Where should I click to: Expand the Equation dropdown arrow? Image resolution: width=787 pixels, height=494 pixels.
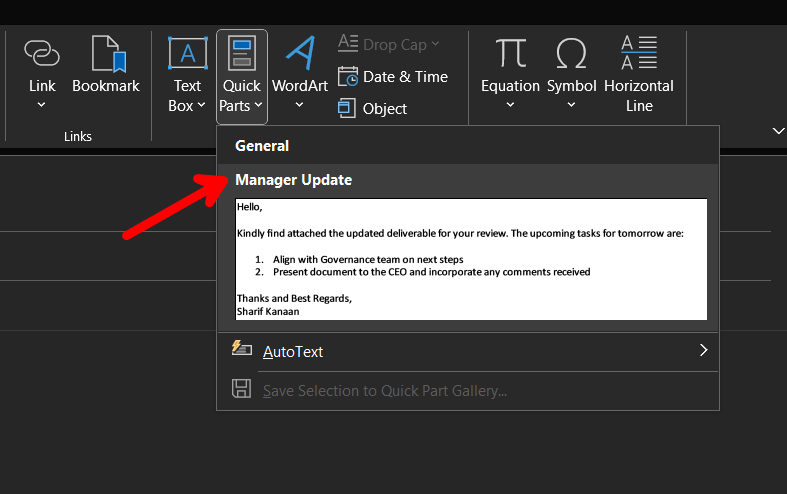click(x=510, y=105)
